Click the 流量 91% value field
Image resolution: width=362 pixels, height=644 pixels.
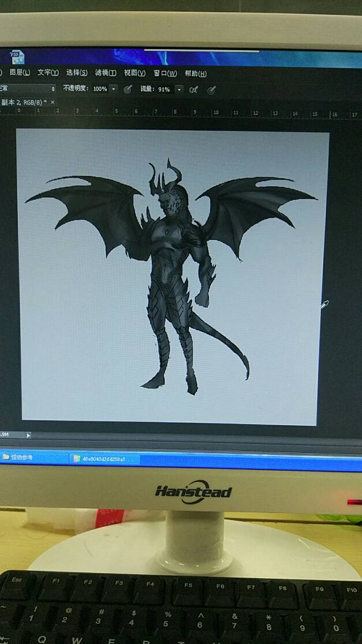[165, 89]
